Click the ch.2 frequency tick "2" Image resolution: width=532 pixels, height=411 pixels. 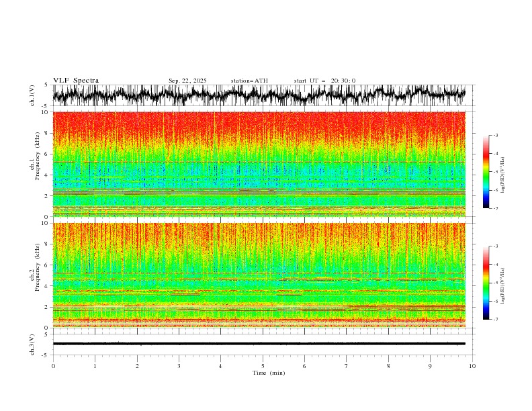pyautogui.click(x=47, y=307)
